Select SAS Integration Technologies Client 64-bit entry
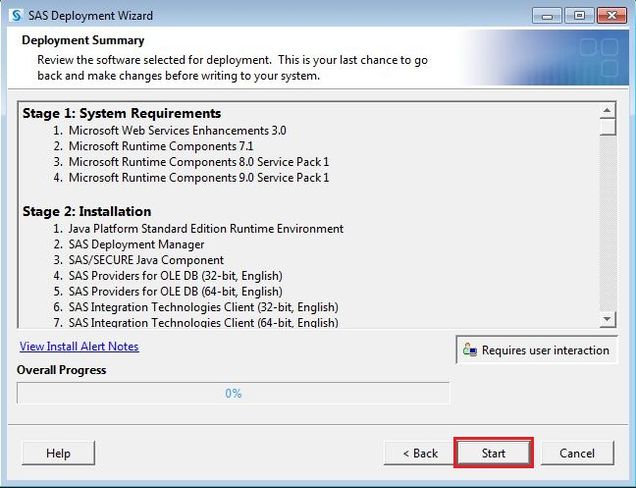Viewport: 636px width, 488px height. (203, 322)
